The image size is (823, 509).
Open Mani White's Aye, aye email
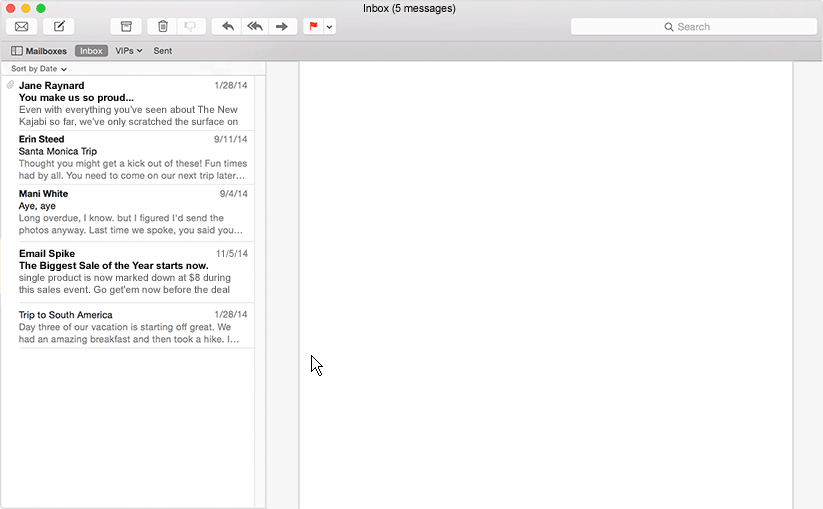[x=128, y=212]
